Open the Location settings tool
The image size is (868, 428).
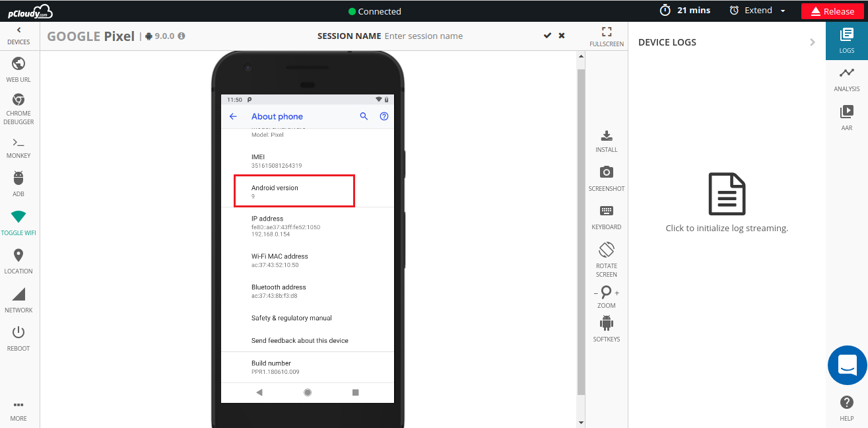point(18,262)
